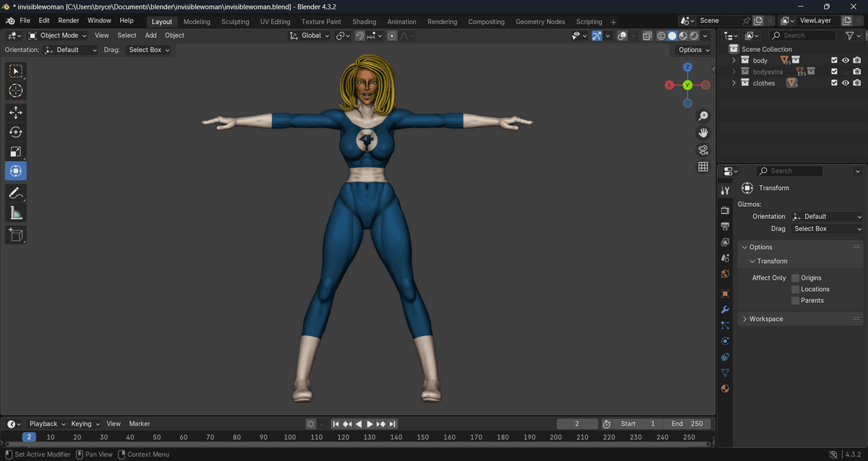Select the Cursor tool in left toolbar

(x=15, y=91)
